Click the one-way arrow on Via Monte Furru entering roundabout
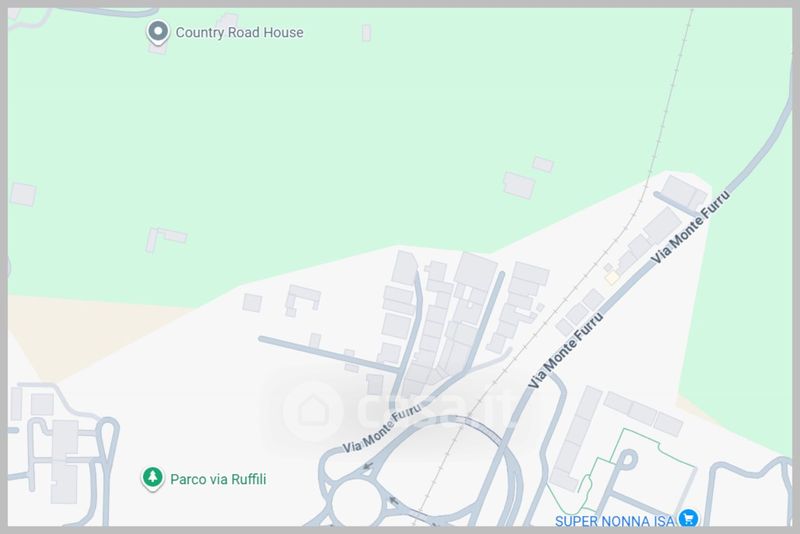Image resolution: width=800 pixels, height=534 pixels. tap(367, 466)
